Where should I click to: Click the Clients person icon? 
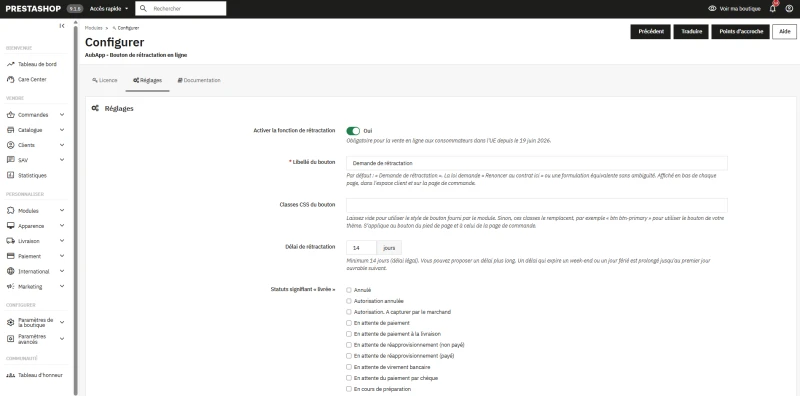(x=11, y=145)
